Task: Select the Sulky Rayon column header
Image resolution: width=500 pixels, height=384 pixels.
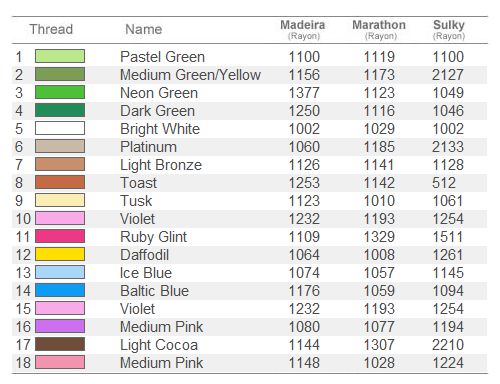Action: point(449,30)
